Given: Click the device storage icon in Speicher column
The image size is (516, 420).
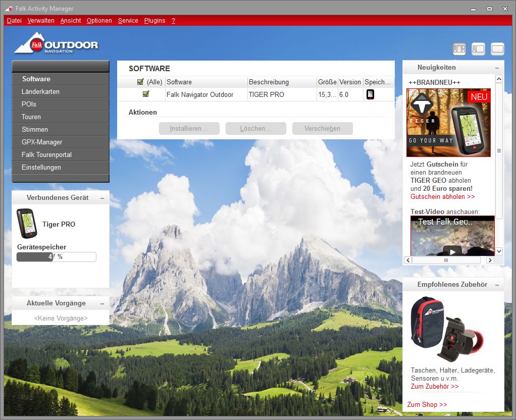Looking at the screenshot, I should point(370,94).
